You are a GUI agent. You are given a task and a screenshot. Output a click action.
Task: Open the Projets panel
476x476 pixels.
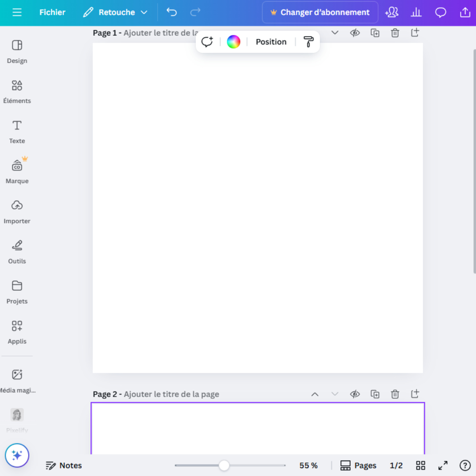pyautogui.click(x=17, y=292)
